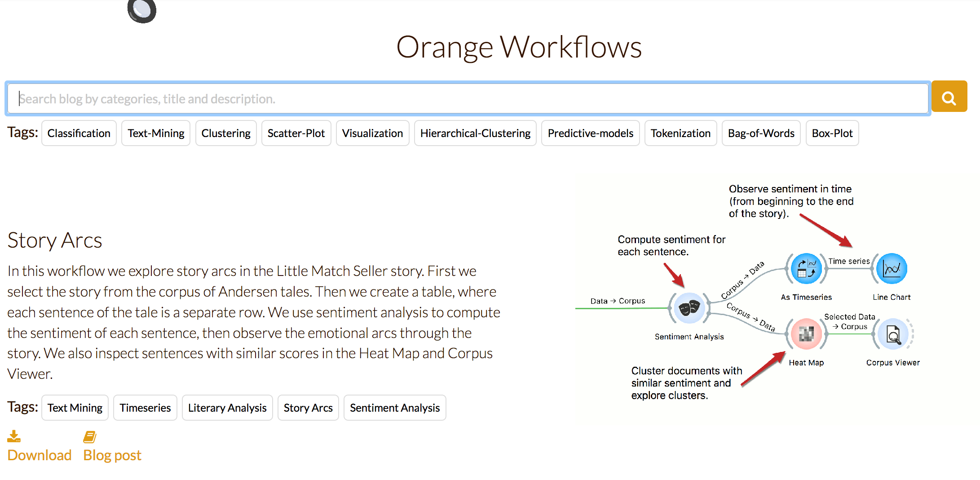Select the Box-Plot tag
Screen dimensions: 980x480
(x=832, y=133)
